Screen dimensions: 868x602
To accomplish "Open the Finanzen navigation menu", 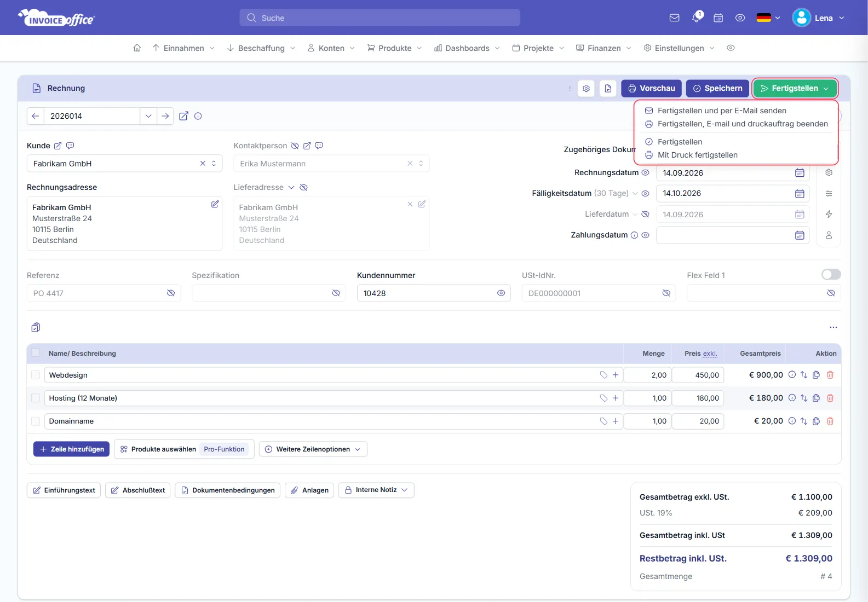I will (x=603, y=48).
